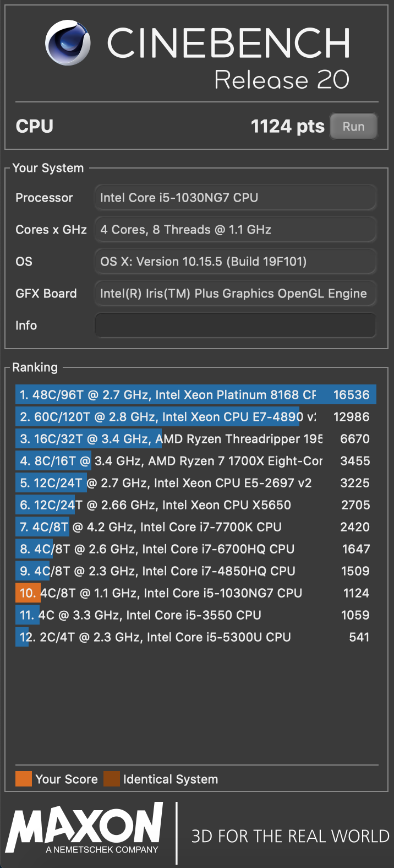Click the Cinebench sphere logo icon
The width and height of the screenshot is (394, 868).
(68, 43)
